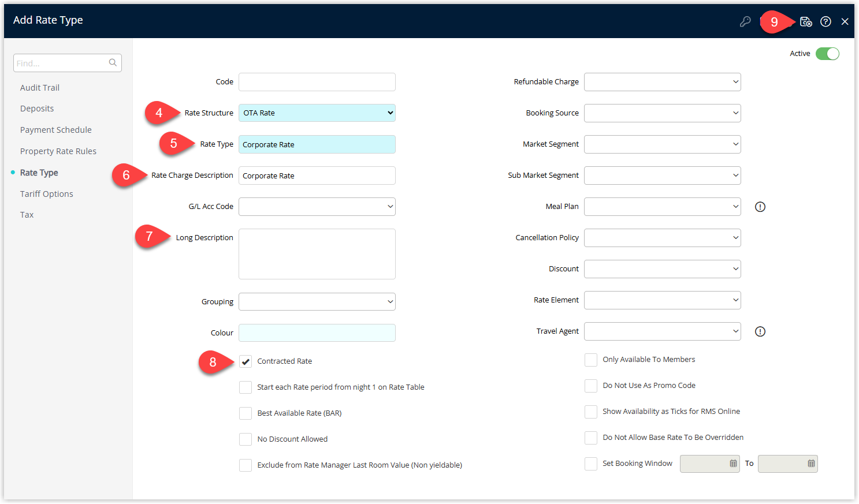
Task: Select Rate Type in sidebar
Action: click(x=39, y=173)
